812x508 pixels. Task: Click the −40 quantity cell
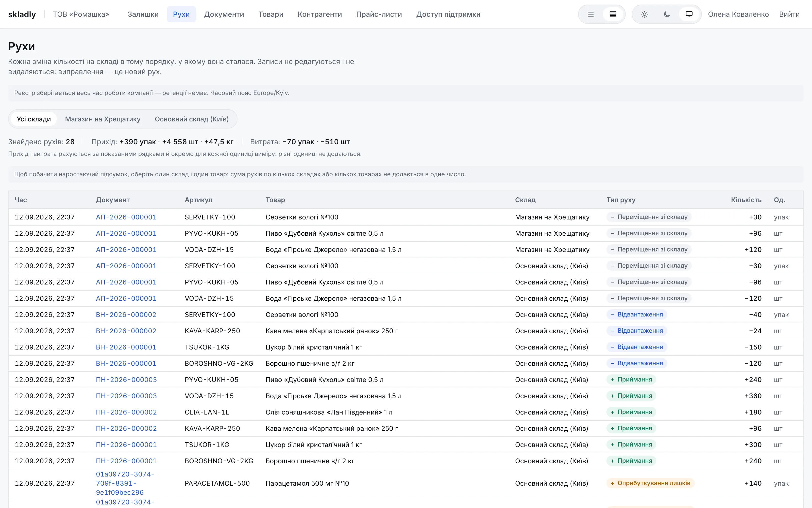(x=755, y=314)
